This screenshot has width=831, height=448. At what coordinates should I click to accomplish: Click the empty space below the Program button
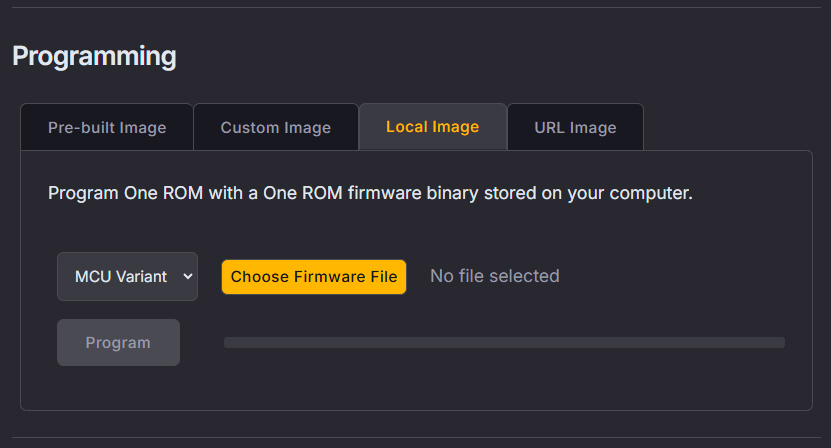coord(118,388)
